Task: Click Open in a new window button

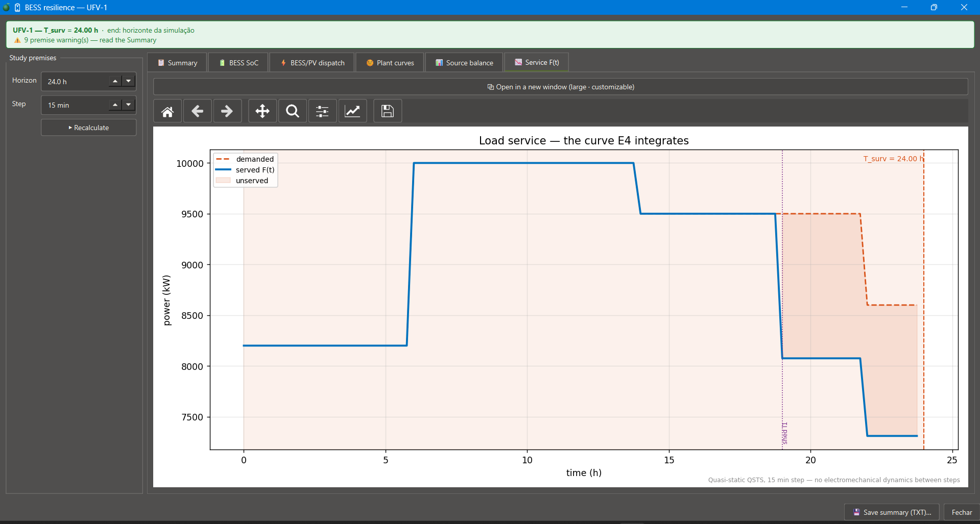Action: click(560, 87)
